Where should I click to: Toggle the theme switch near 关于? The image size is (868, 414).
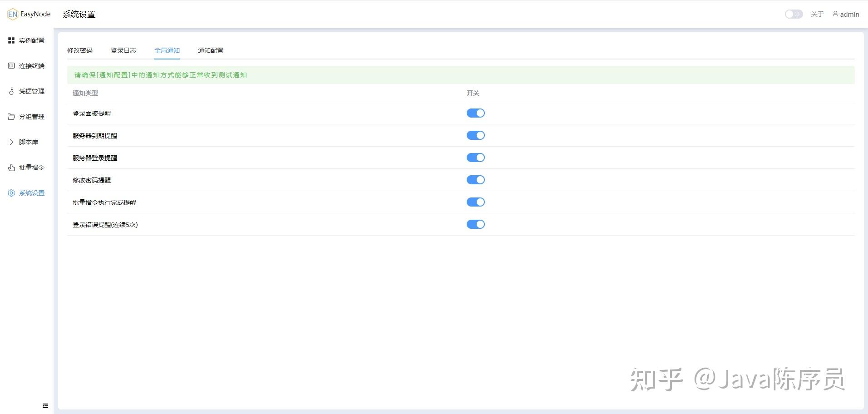[793, 14]
